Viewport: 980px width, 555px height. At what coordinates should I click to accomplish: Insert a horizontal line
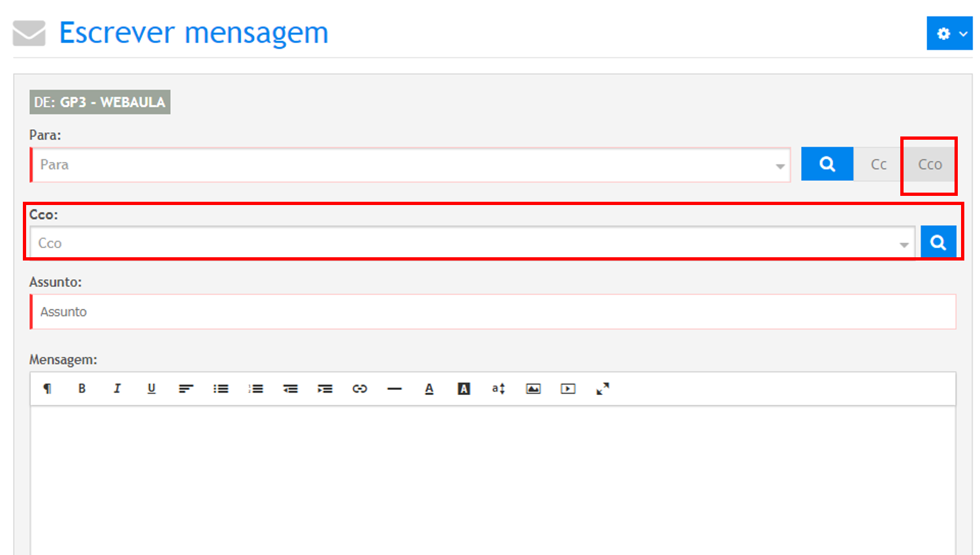click(x=394, y=388)
